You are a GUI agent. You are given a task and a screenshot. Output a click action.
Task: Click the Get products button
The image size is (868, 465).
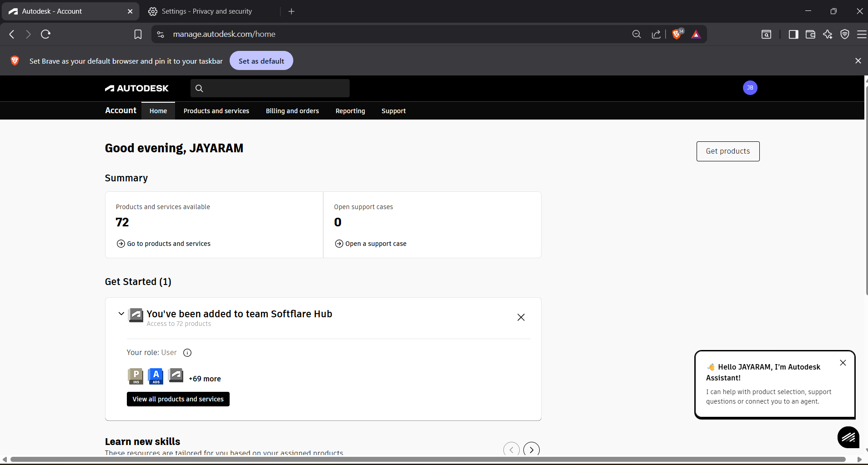coord(728,151)
